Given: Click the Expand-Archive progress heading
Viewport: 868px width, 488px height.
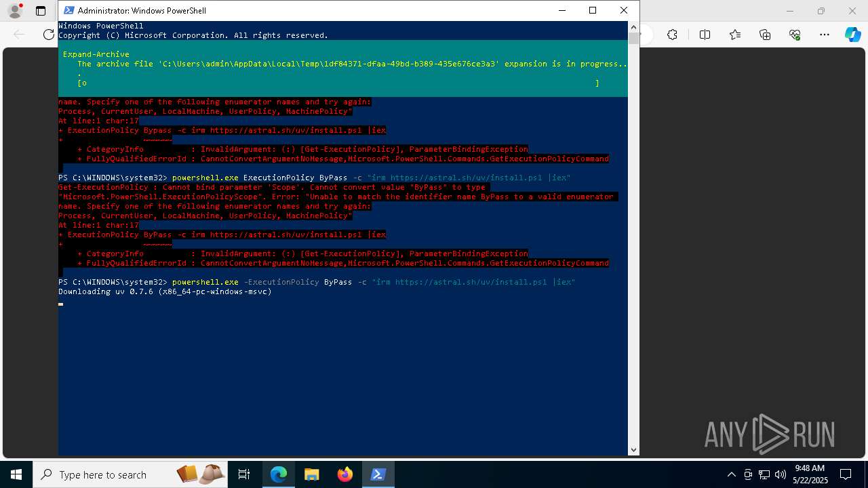Looking at the screenshot, I should (x=96, y=54).
